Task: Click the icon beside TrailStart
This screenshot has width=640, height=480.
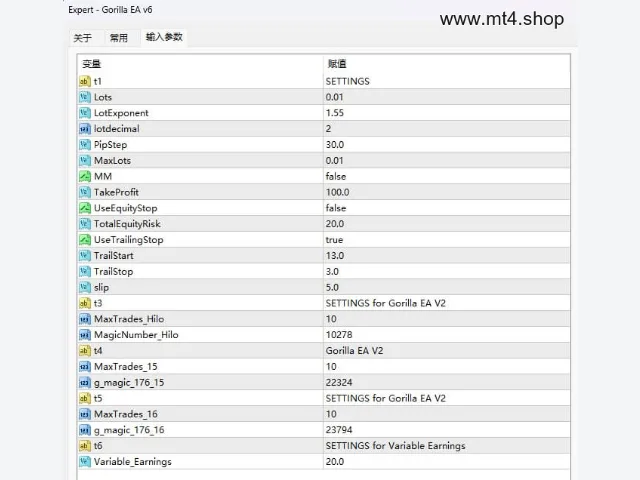Action: pos(84,256)
